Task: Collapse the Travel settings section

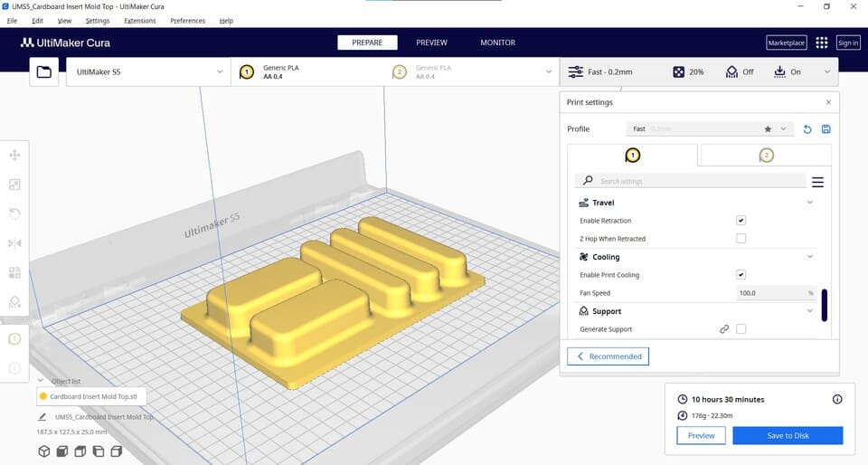Action: coord(810,203)
